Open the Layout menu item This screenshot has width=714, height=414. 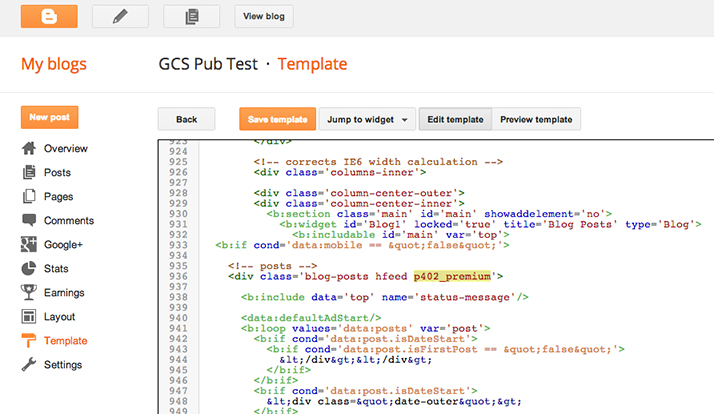60,316
